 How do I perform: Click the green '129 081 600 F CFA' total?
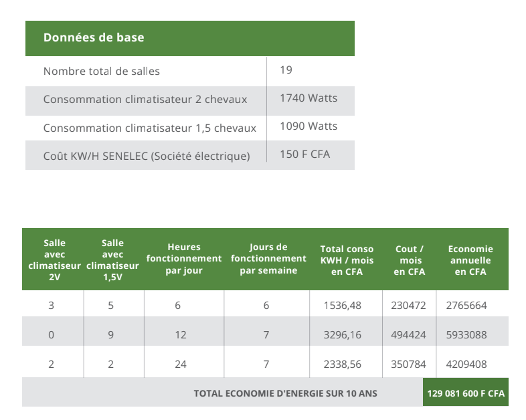coord(466,393)
